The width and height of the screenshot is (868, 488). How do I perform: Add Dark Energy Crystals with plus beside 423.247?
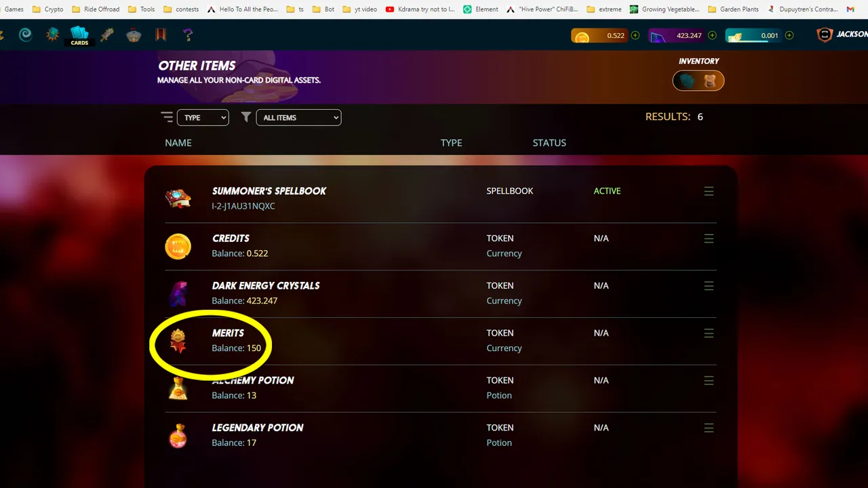click(712, 35)
